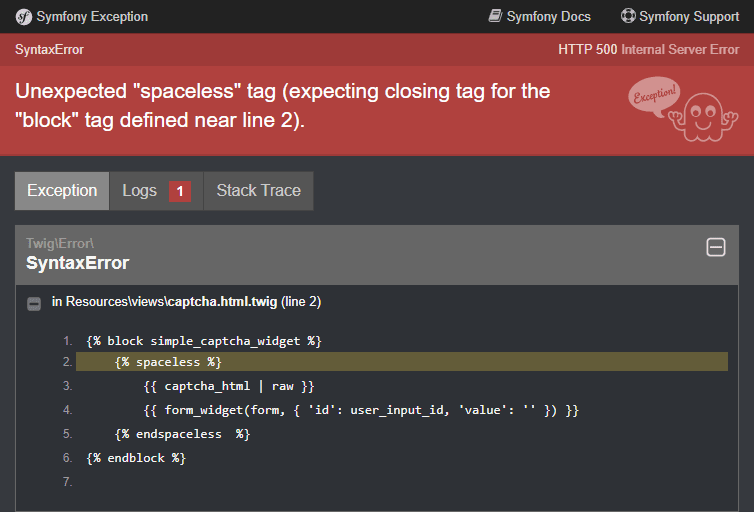Click the Symfony Support lifebuoy icon

point(628,16)
